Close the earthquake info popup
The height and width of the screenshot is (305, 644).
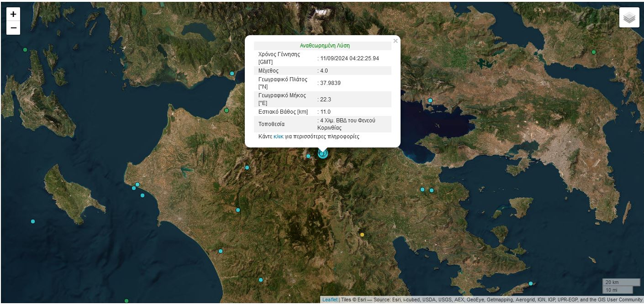[395, 41]
